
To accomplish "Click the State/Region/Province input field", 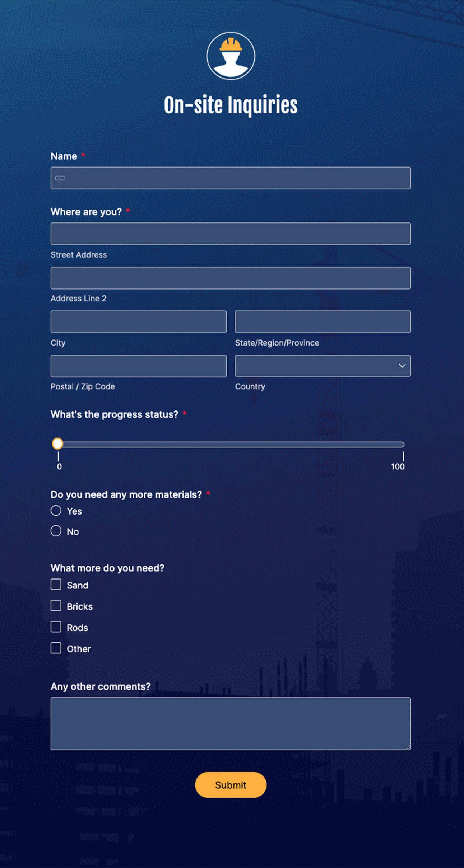I will click(322, 322).
